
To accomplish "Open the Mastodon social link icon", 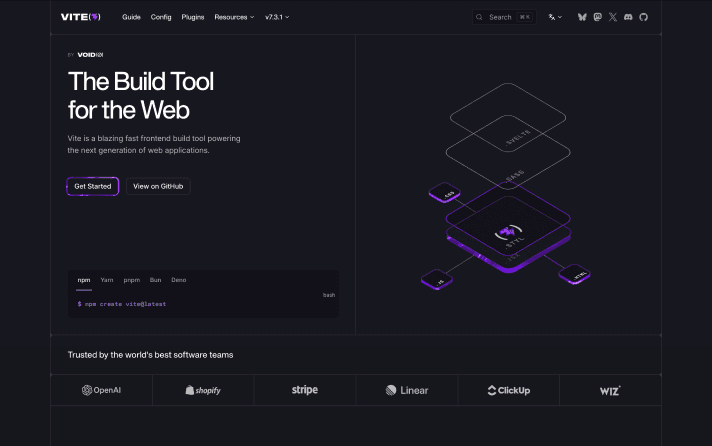I will pos(598,17).
